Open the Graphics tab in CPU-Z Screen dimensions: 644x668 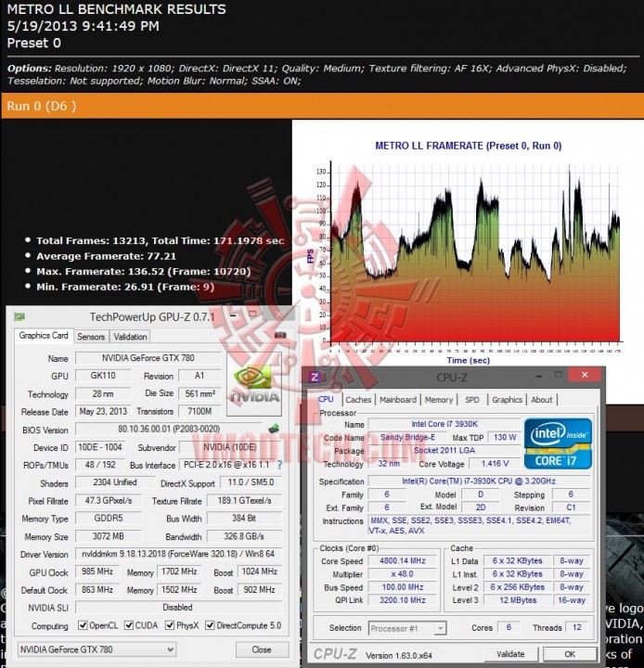pos(507,400)
